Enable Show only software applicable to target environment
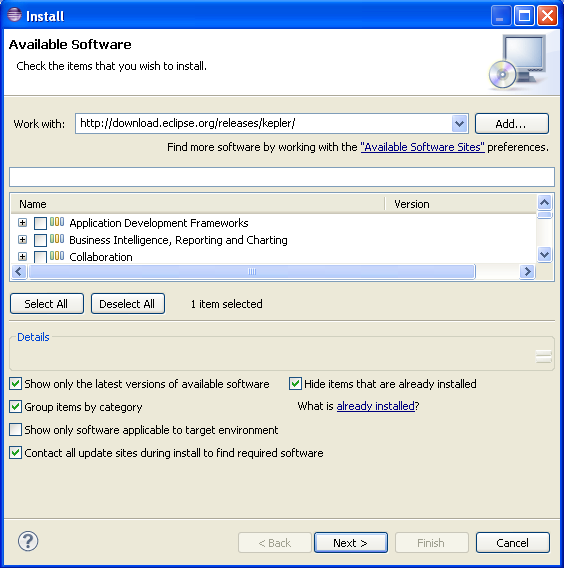This screenshot has height=568, width=564. (16, 430)
